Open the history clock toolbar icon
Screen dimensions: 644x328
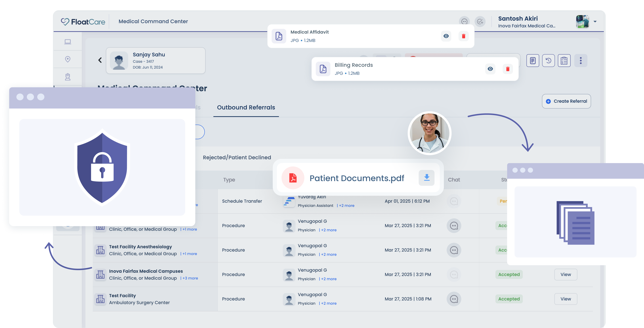pos(549,60)
